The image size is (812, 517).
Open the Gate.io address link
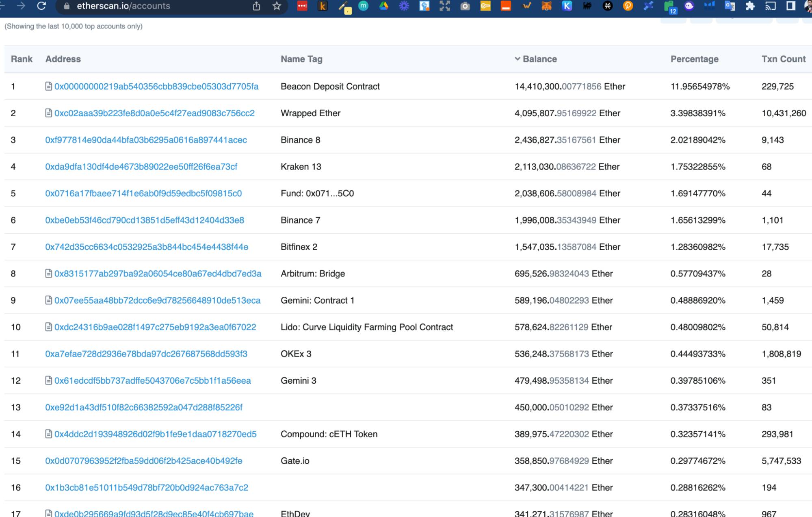click(143, 461)
